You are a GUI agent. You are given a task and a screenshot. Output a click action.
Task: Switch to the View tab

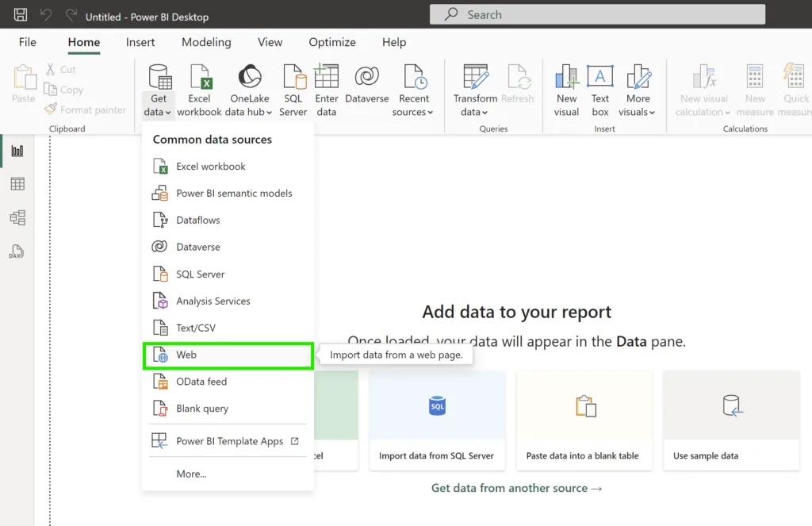pos(270,42)
